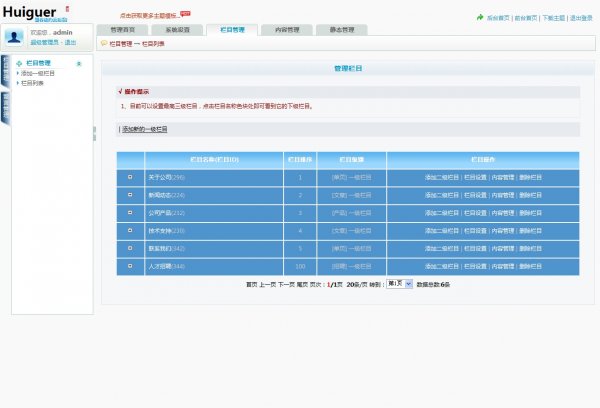Image resolution: width=600 pixels, height=408 pixels.
Task: Click the 点击获取更多主题模板 link
Action: (150, 16)
